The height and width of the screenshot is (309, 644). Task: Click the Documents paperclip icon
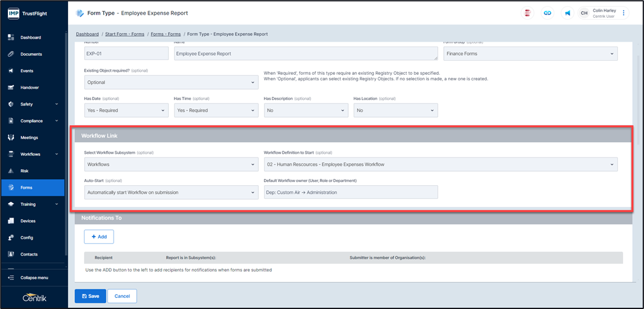(x=11, y=54)
